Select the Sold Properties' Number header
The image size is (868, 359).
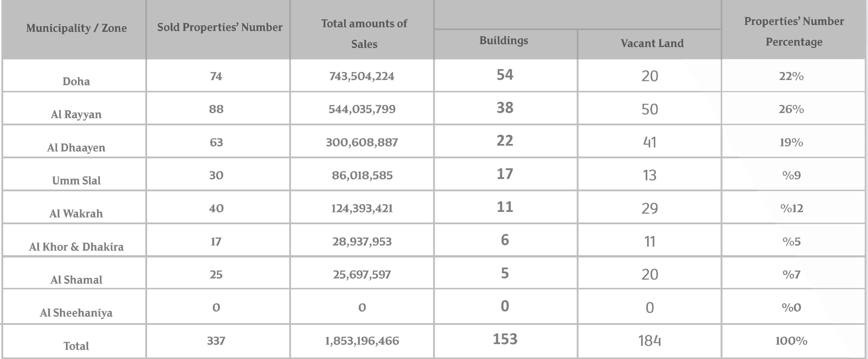pos(220,27)
